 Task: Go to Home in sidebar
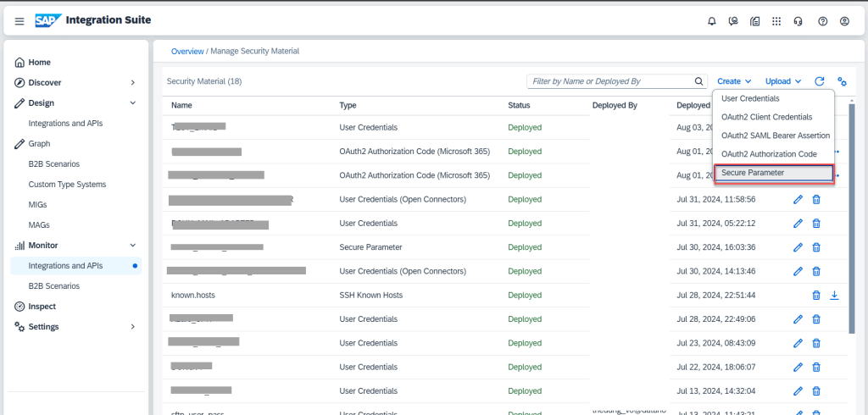pos(39,62)
